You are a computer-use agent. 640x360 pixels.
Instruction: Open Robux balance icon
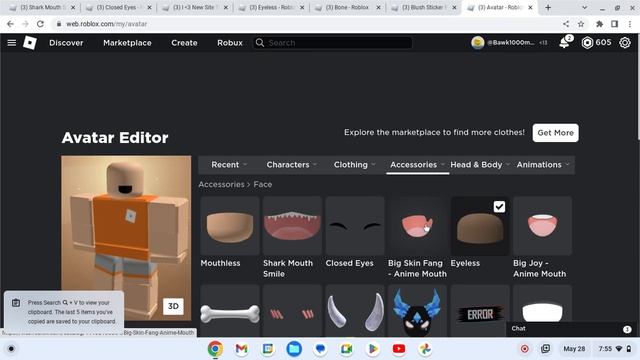(587, 42)
